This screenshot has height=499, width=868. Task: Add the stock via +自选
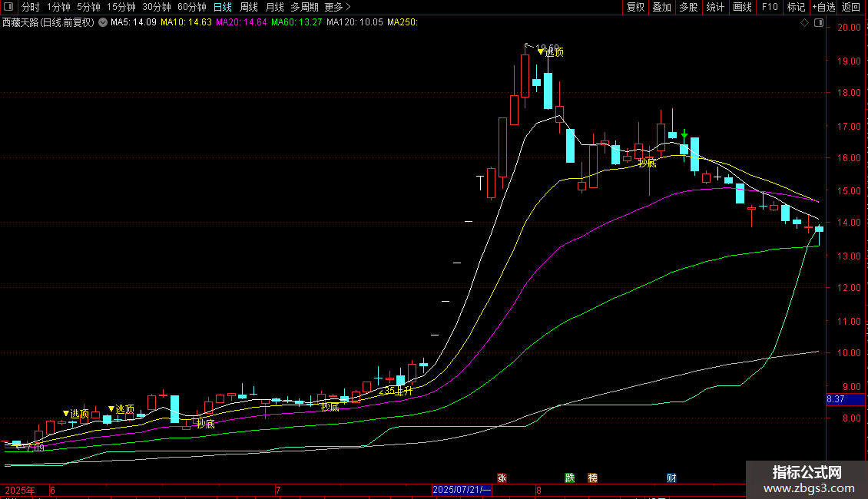pos(823,7)
